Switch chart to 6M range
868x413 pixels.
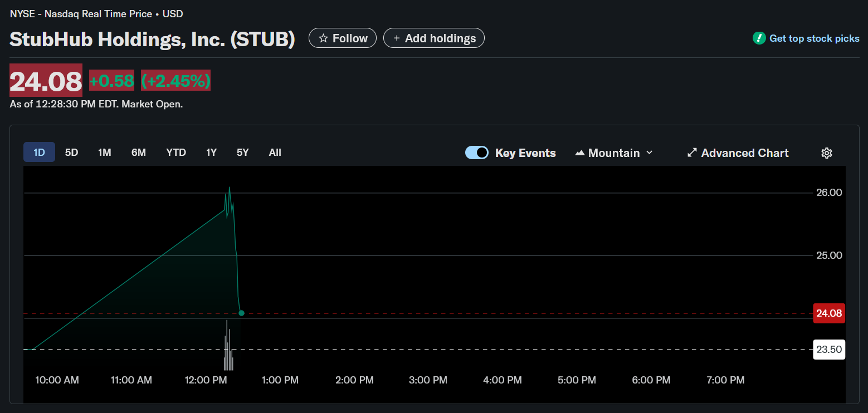coord(139,152)
